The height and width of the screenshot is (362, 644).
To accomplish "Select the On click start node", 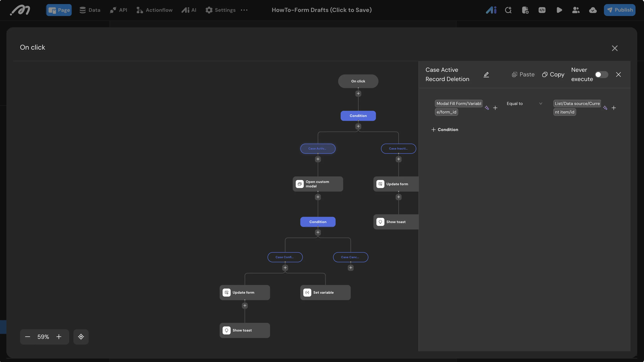I will coord(358,81).
